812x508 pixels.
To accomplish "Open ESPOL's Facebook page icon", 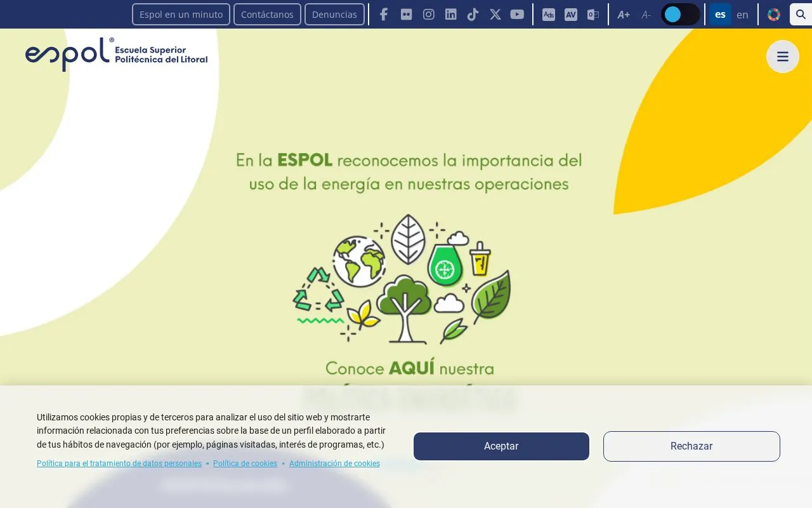I will click(384, 14).
